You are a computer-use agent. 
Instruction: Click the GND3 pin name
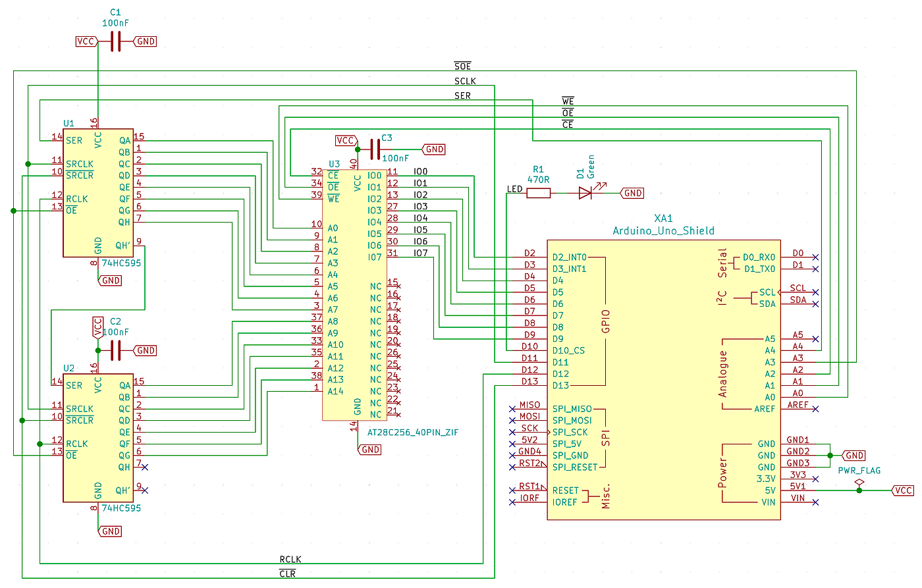(798, 463)
